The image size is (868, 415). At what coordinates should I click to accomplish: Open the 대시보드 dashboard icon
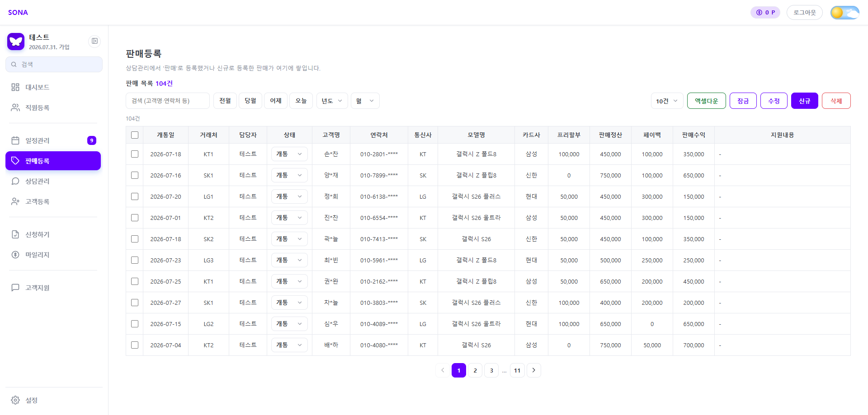coord(15,87)
